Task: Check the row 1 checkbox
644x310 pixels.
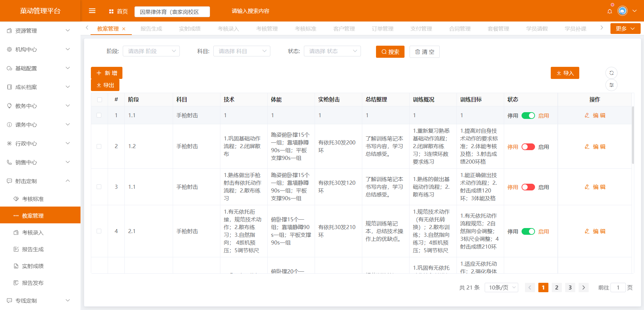Action: 99,115
